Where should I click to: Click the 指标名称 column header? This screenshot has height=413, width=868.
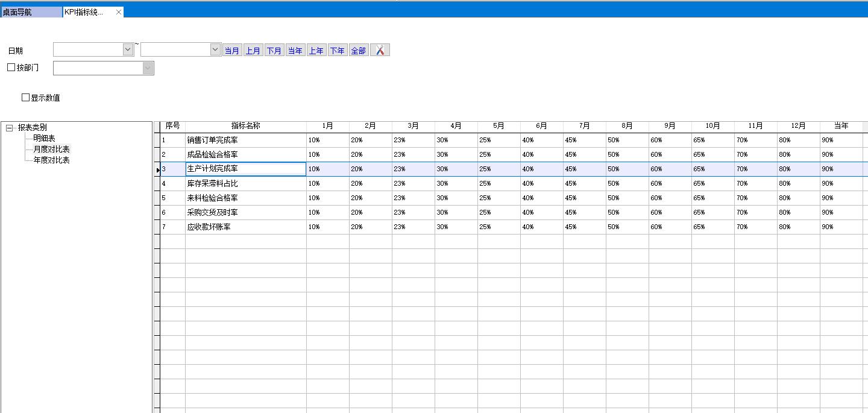pos(245,126)
